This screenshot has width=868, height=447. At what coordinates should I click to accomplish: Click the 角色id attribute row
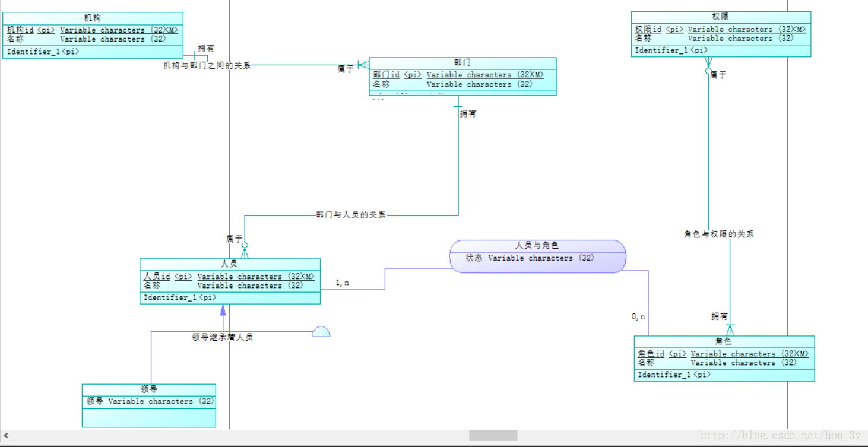coord(723,354)
